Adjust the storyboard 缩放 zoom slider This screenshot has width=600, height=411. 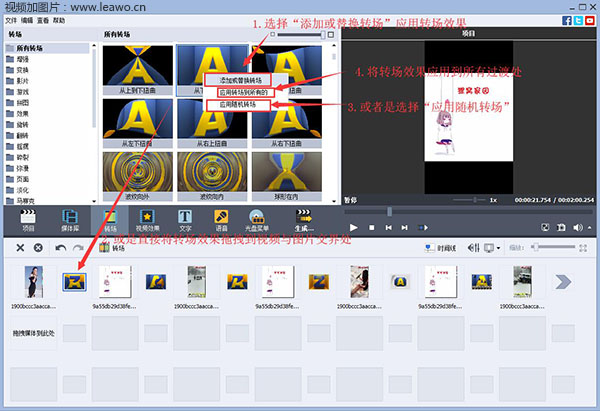(535, 247)
